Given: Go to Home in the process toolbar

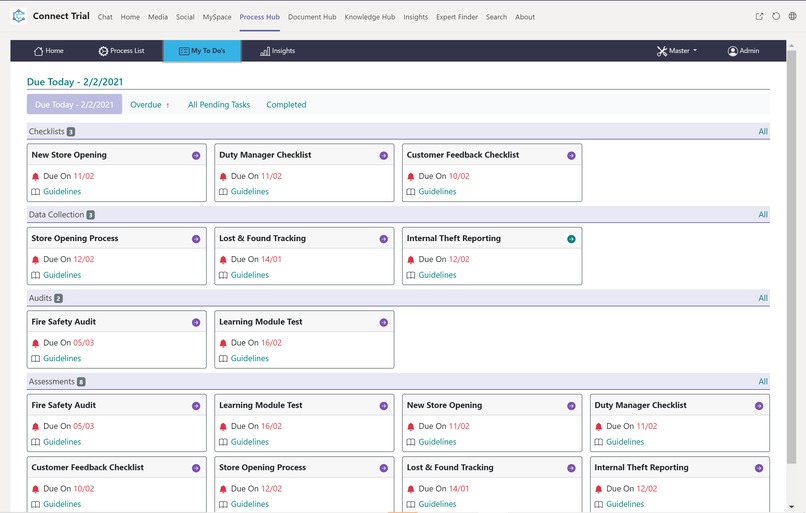Looking at the screenshot, I should 48,51.
